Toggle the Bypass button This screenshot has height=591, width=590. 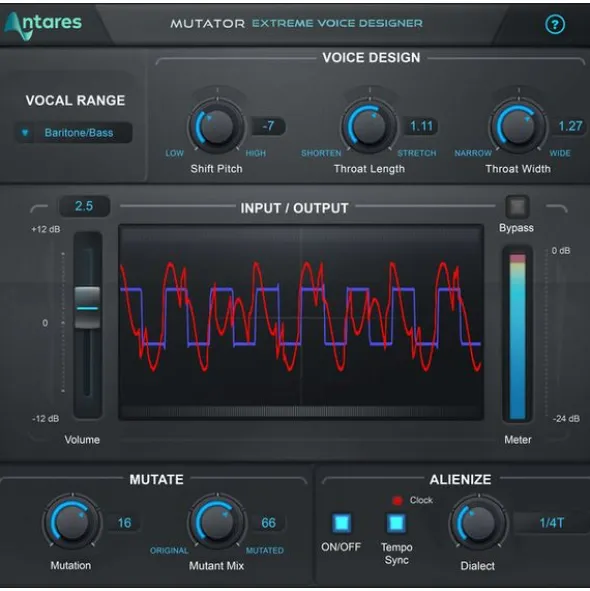517,207
